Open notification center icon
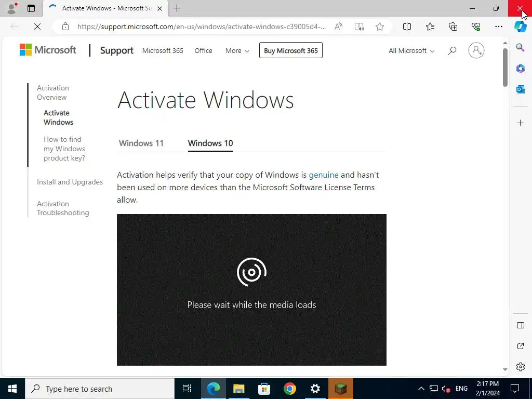 point(515,389)
